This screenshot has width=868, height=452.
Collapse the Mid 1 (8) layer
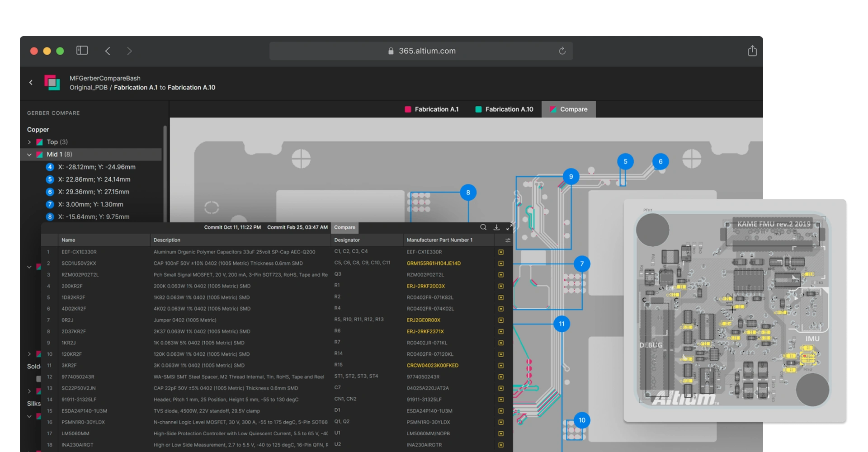coord(29,155)
